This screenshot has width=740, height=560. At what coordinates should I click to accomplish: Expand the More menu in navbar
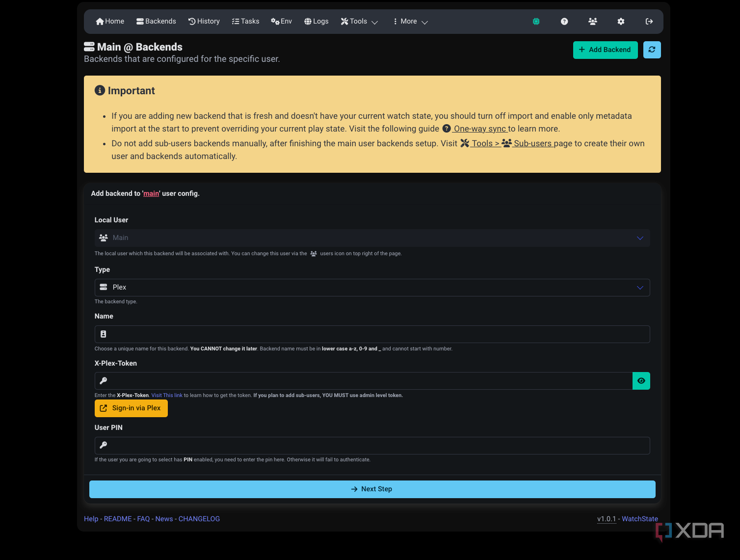pos(410,22)
